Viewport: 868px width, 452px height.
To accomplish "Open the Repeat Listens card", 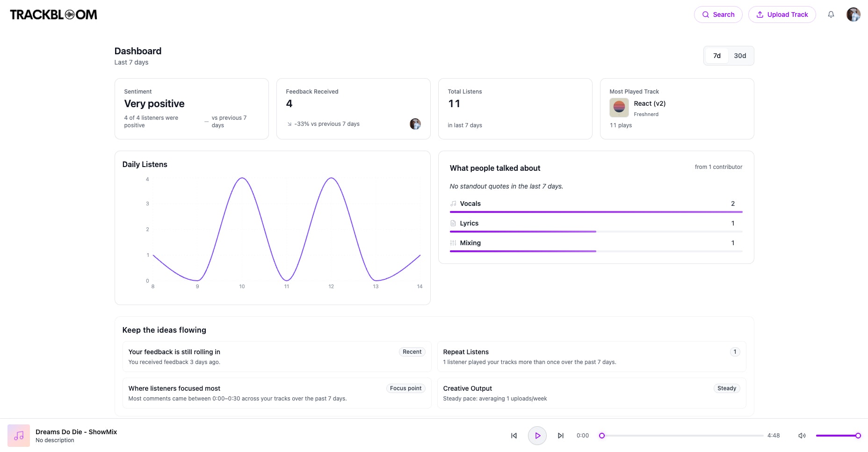I will [x=592, y=357].
